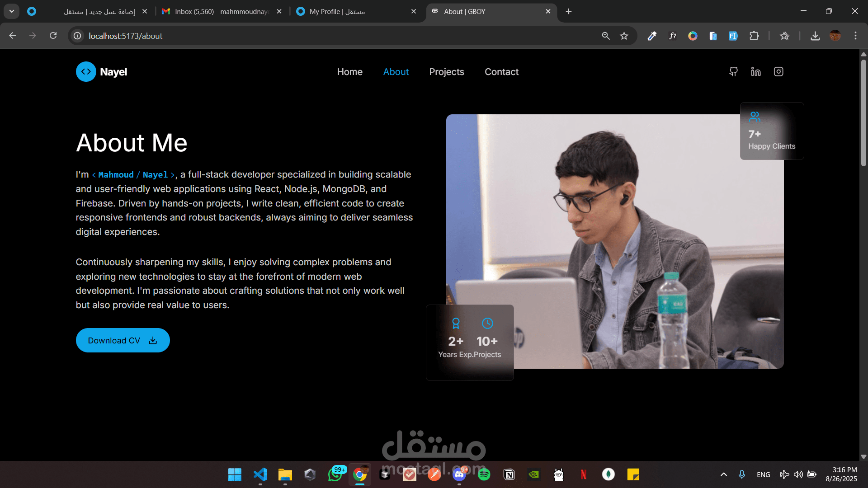Expand the tab search dropdown arrow
Image resolution: width=868 pixels, height=488 pixels.
point(12,11)
